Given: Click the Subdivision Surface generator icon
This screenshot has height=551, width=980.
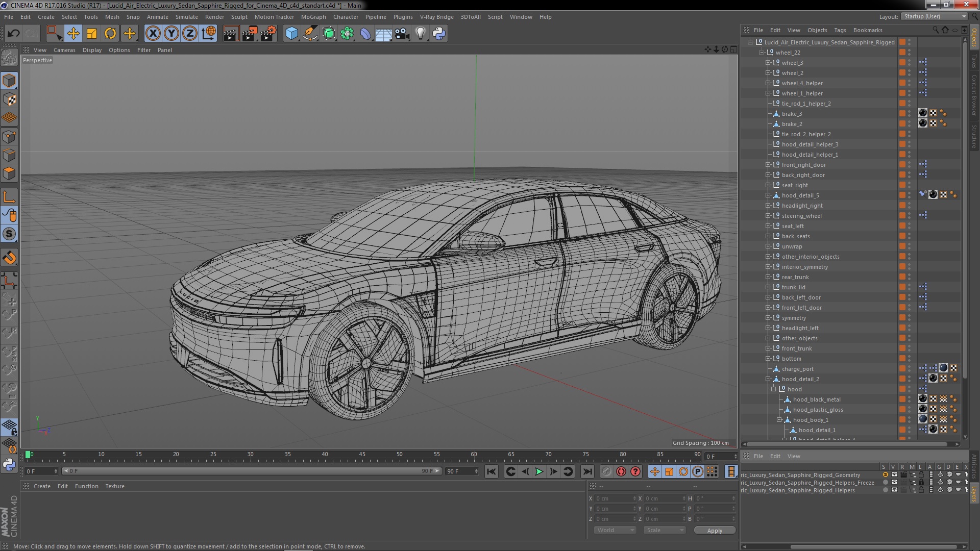Looking at the screenshot, I should [x=329, y=34].
